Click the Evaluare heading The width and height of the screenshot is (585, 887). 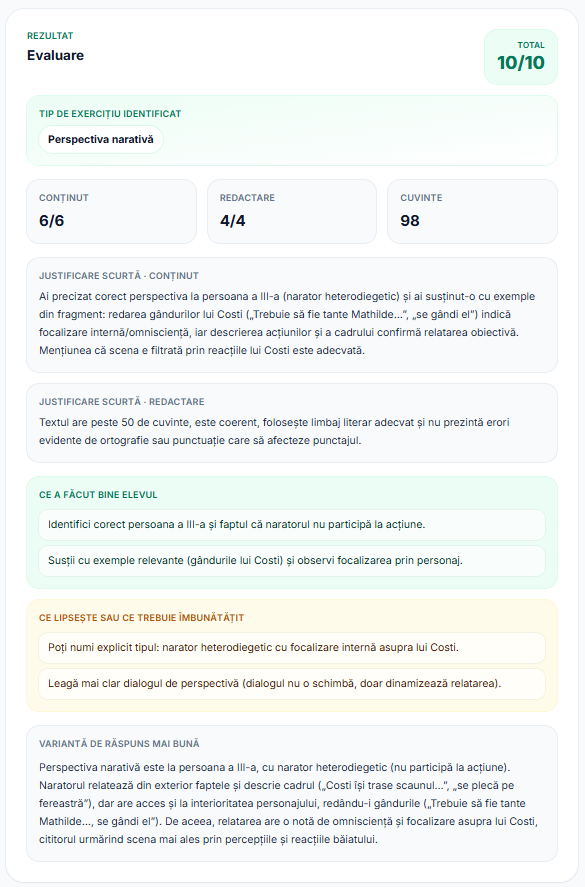click(55, 55)
